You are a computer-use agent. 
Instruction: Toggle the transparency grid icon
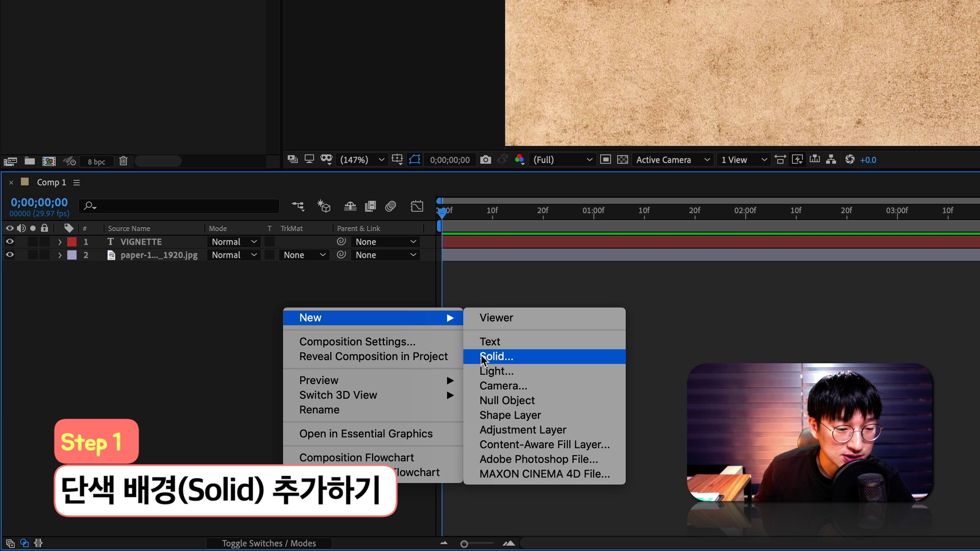click(622, 160)
